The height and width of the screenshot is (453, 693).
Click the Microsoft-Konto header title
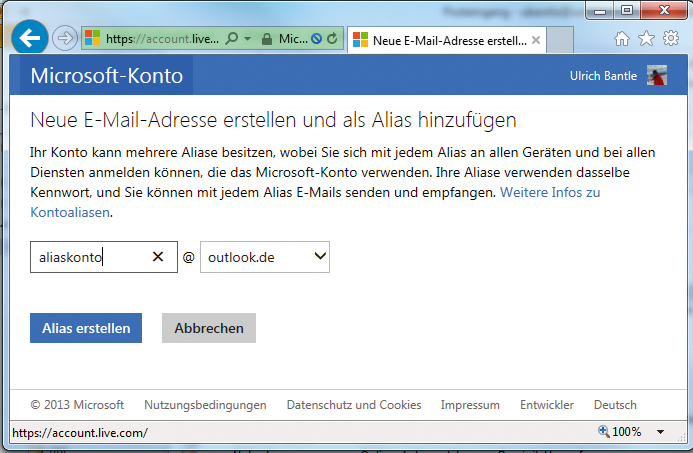[107, 76]
